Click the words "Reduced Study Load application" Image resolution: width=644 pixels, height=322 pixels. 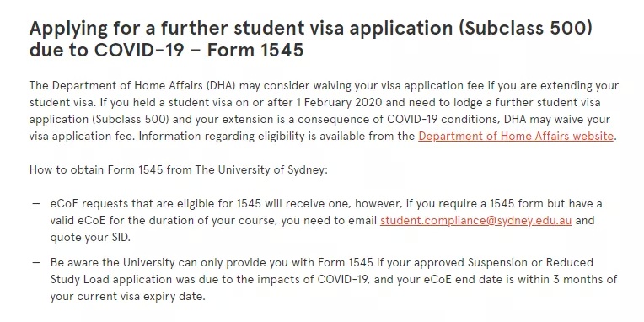pyautogui.click(x=111, y=279)
